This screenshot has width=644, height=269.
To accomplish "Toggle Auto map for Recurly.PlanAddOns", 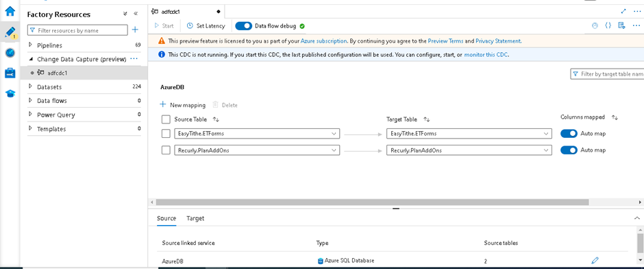I will [x=569, y=150].
